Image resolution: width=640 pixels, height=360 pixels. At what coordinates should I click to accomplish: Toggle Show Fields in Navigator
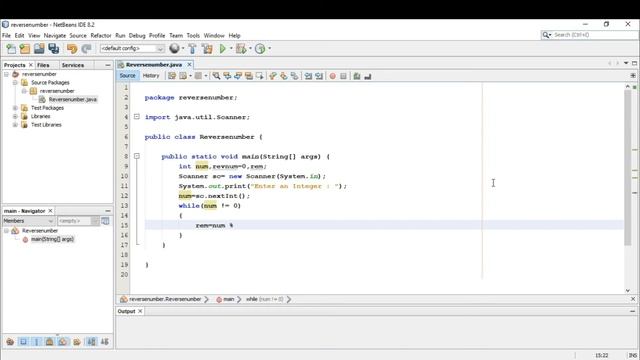[23, 342]
